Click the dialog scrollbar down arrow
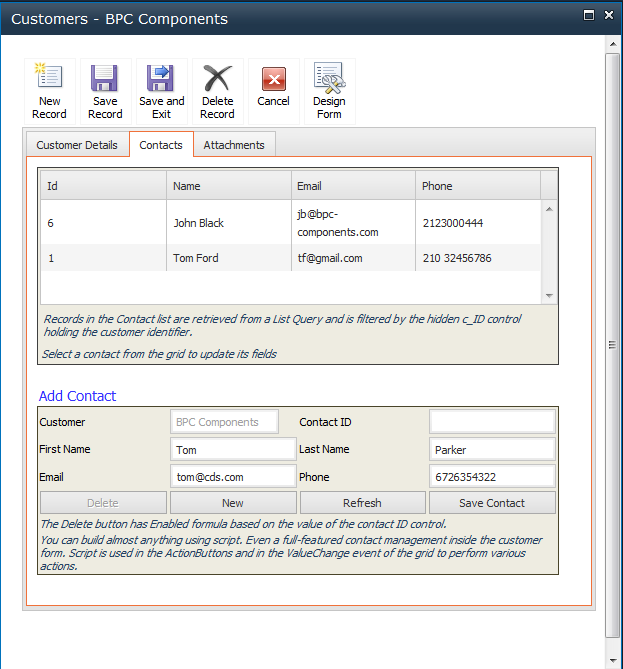Image resolution: width=623 pixels, height=669 pixels. click(x=613, y=661)
